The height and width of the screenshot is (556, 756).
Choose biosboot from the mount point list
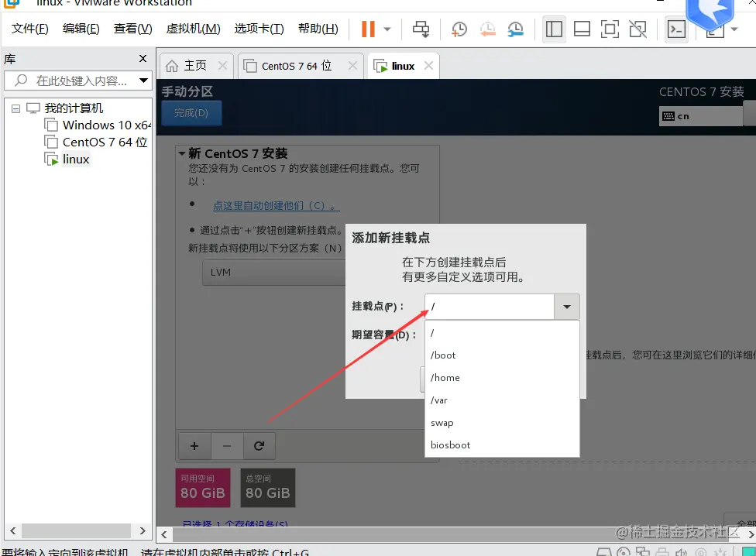[x=501, y=444]
